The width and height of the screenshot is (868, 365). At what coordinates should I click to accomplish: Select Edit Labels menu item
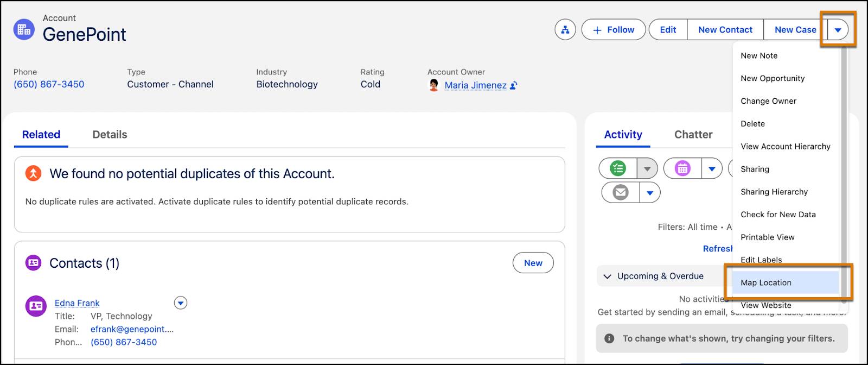(786, 260)
